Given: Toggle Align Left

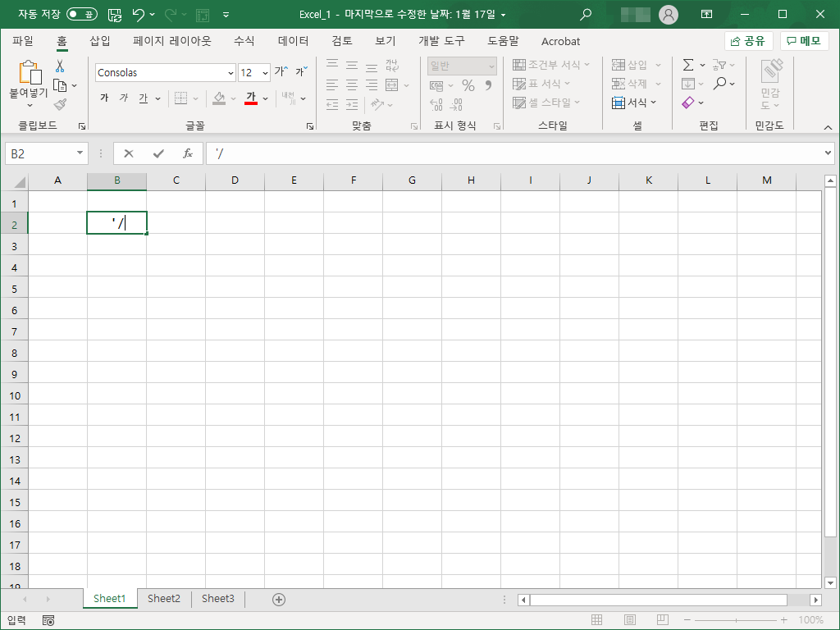Looking at the screenshot, I should click(x=332, y=84).
